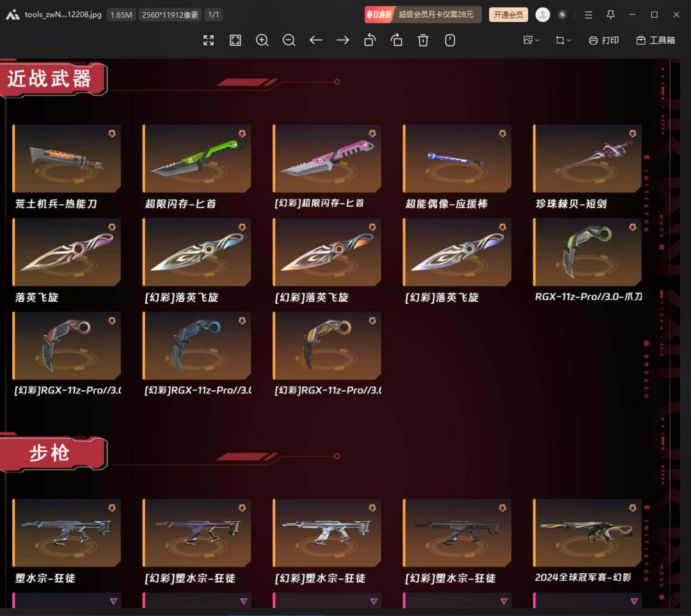691x616 pixels.
Task: Minimize the image viewer window
Action: click(632, 15)
